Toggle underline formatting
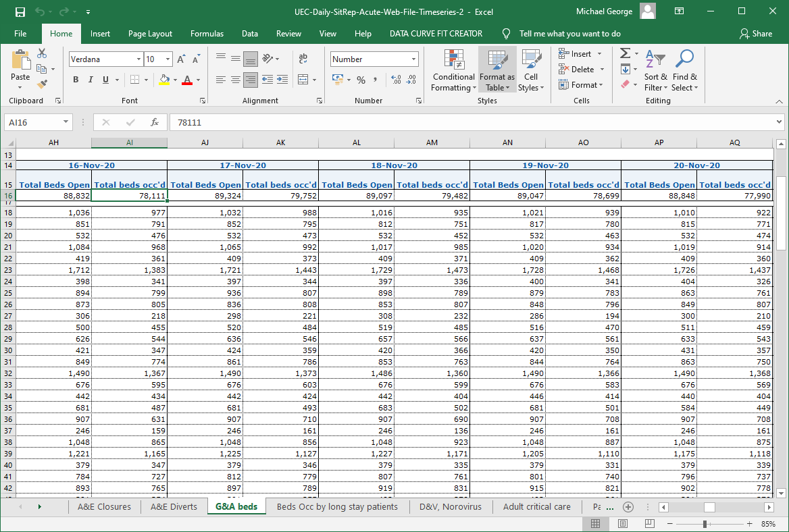Viewport: 789px width, 532px height. (x=105, y=80)
